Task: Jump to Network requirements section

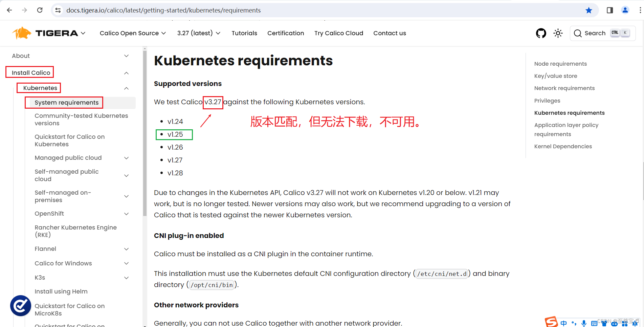Action: pyautogui.click(x=564, y=88)
